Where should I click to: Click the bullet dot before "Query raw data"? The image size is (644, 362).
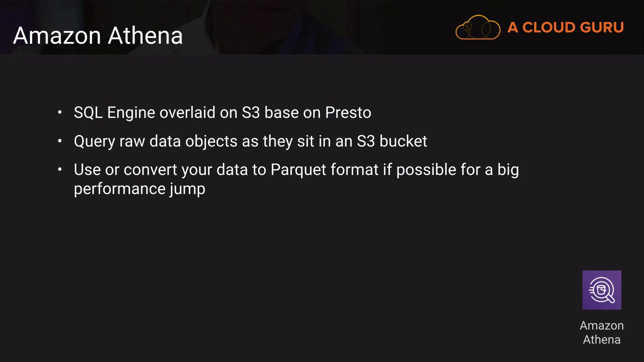[60, 141]
